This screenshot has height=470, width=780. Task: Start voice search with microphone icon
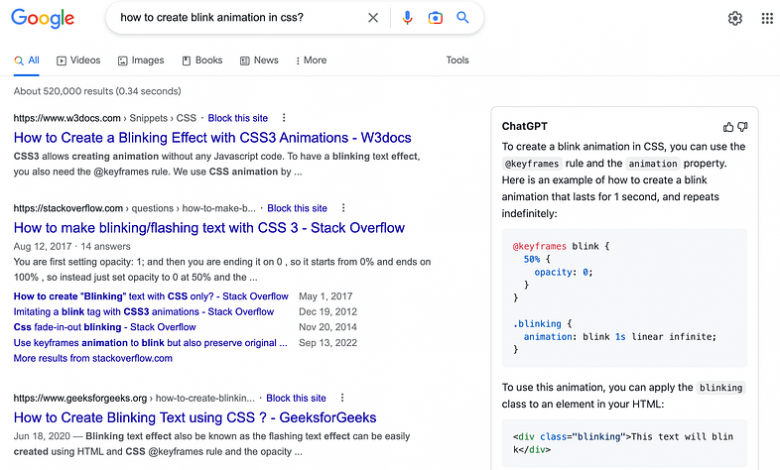407,18
